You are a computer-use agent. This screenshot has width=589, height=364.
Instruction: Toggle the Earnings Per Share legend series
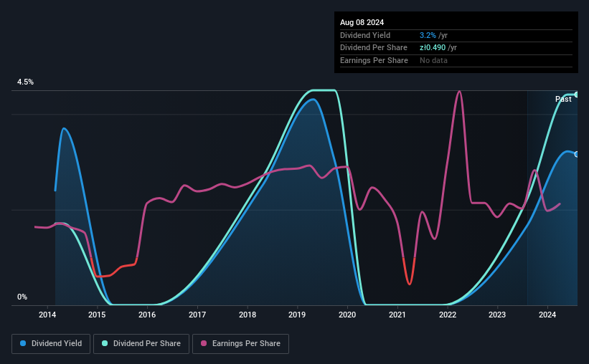pos(240,344)
